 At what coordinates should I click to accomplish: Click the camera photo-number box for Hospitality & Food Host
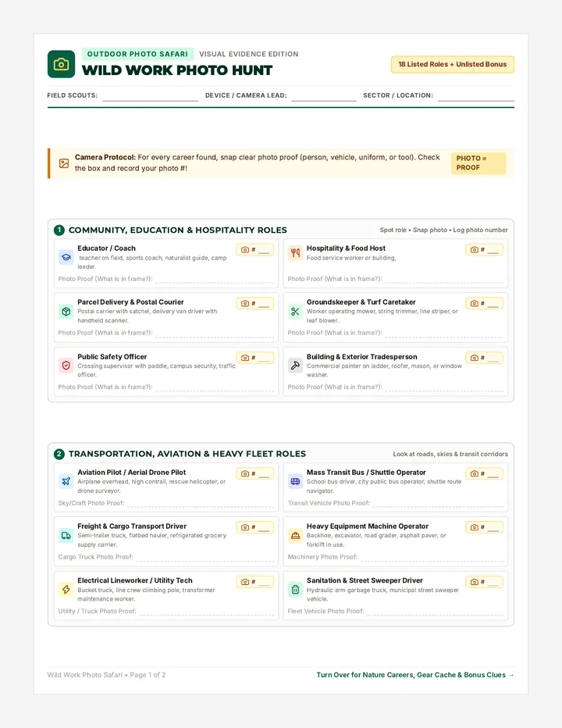484,250
